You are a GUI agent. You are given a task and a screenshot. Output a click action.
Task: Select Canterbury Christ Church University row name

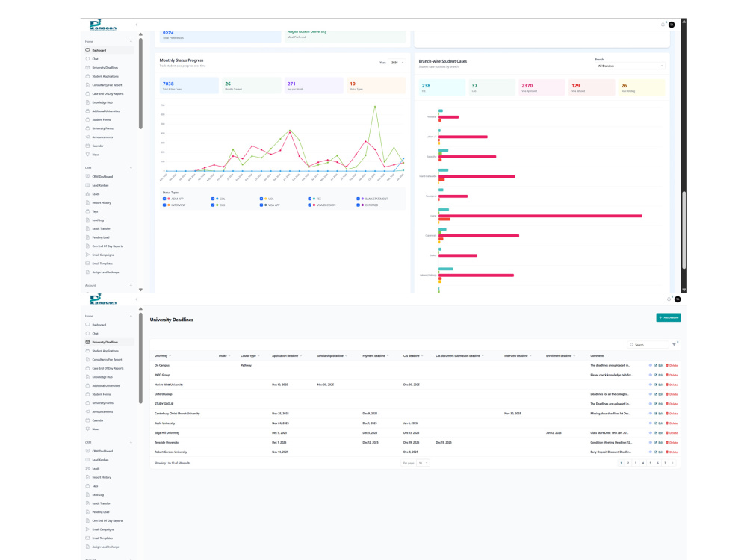[177, 414]
